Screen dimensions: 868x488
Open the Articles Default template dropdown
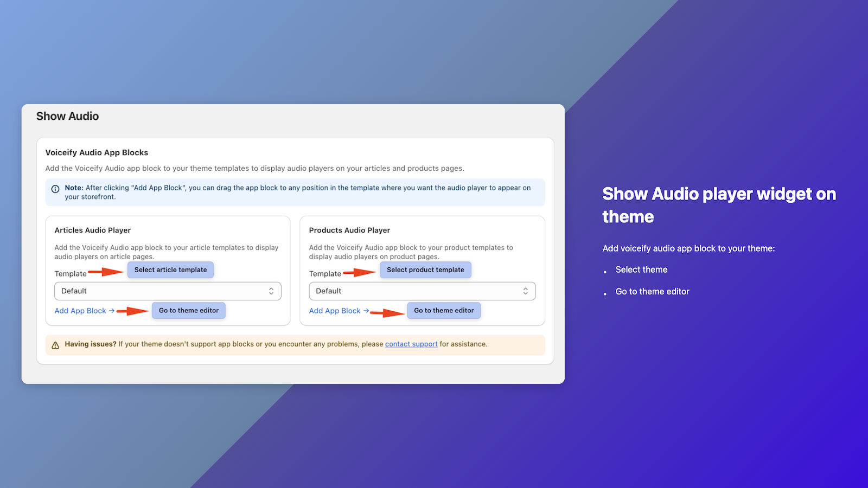167,291
